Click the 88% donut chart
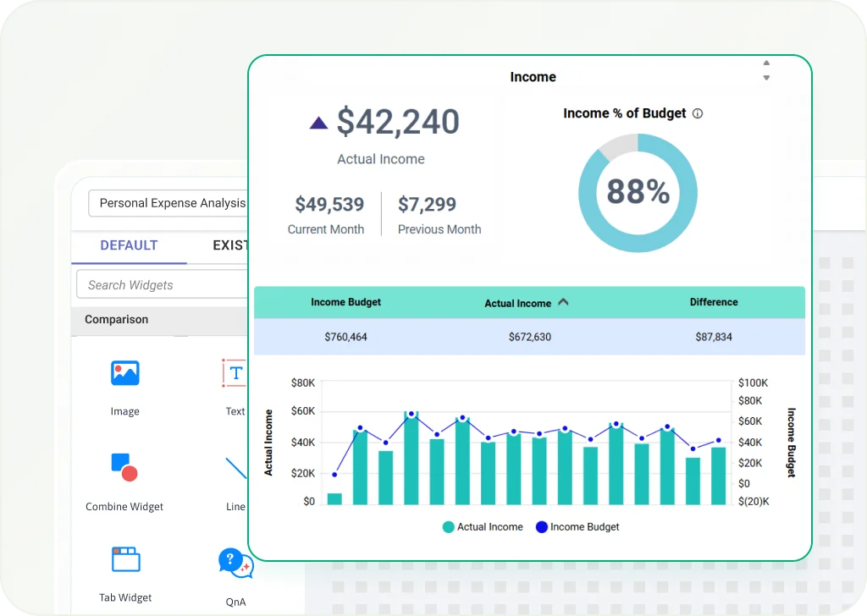Screen dimensions: 867x616 coord(638,192)
